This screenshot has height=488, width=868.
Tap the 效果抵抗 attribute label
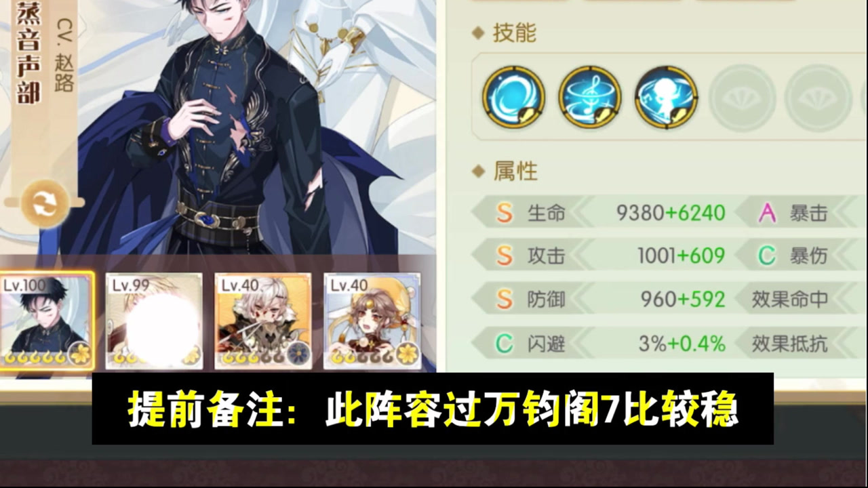tap(790, 343)
